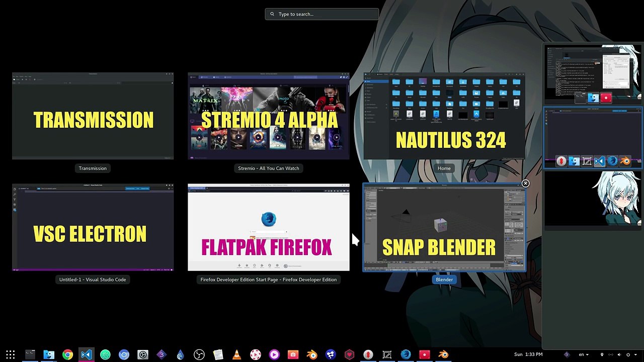Focus the Type to search field
The height and width of the screenshot is (362, 644).
tap(322, 14)
